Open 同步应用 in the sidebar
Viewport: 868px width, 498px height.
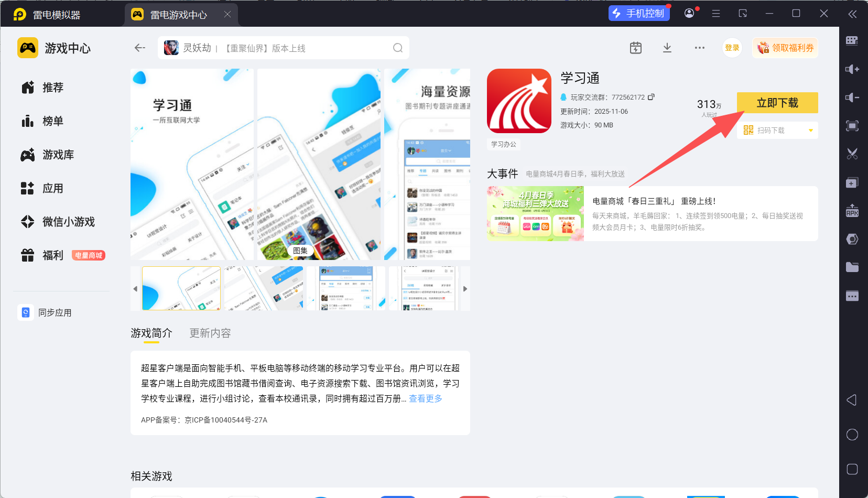(55, 312)
